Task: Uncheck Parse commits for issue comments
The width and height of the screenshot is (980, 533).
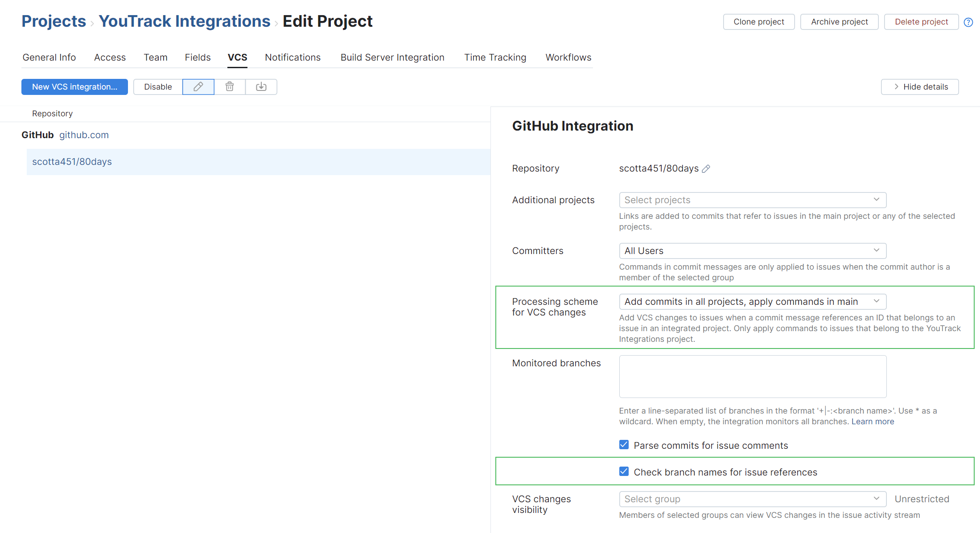Action: [x=623, y=444]
